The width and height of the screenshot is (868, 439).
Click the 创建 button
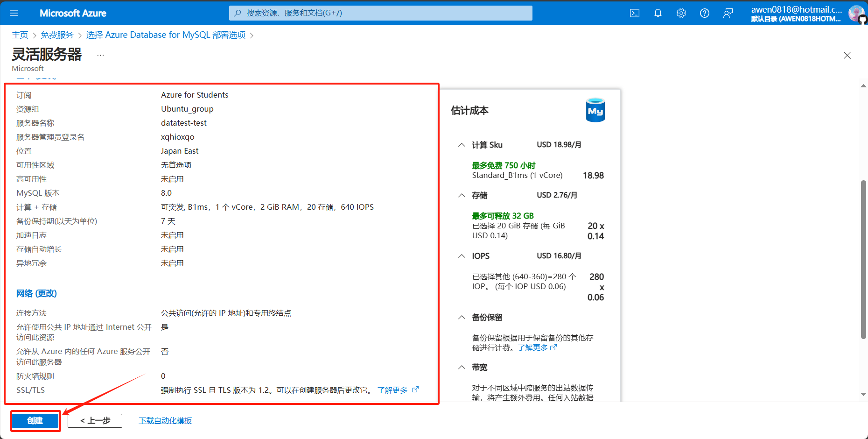[35, 421]
